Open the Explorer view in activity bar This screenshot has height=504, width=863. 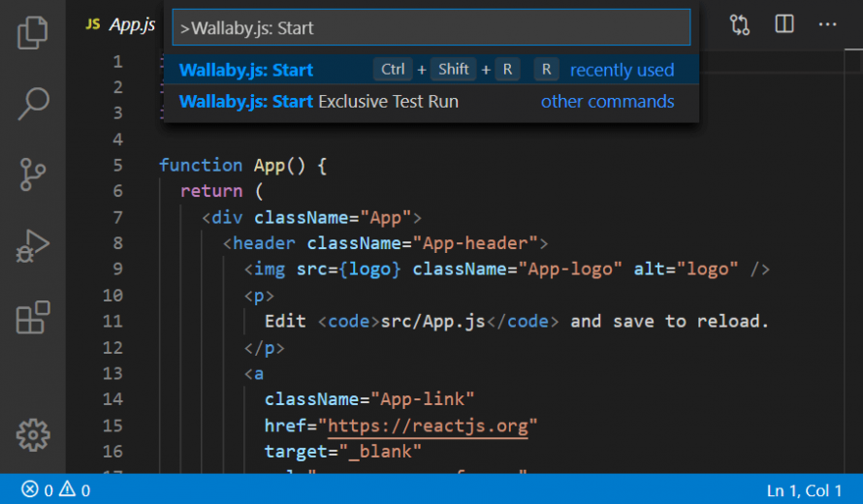32,32
